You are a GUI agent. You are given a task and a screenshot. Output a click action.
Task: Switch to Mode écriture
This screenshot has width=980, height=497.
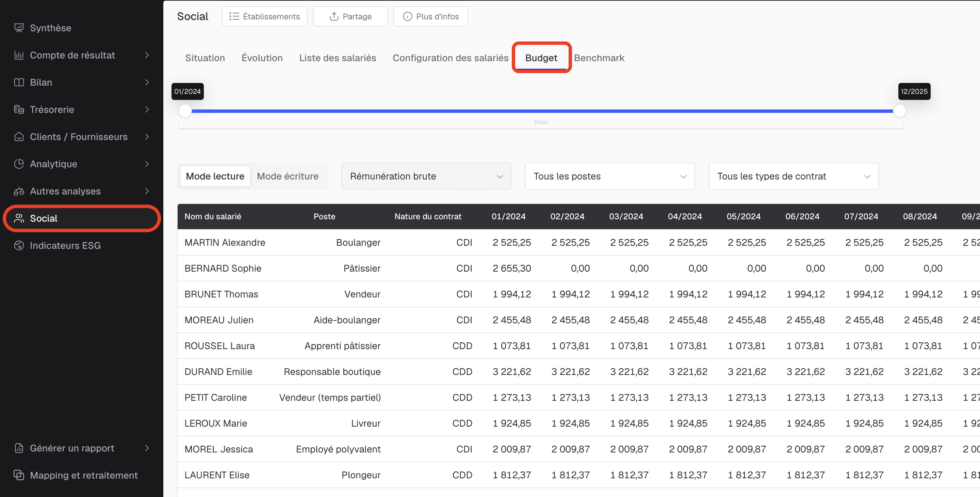[288, 176]
